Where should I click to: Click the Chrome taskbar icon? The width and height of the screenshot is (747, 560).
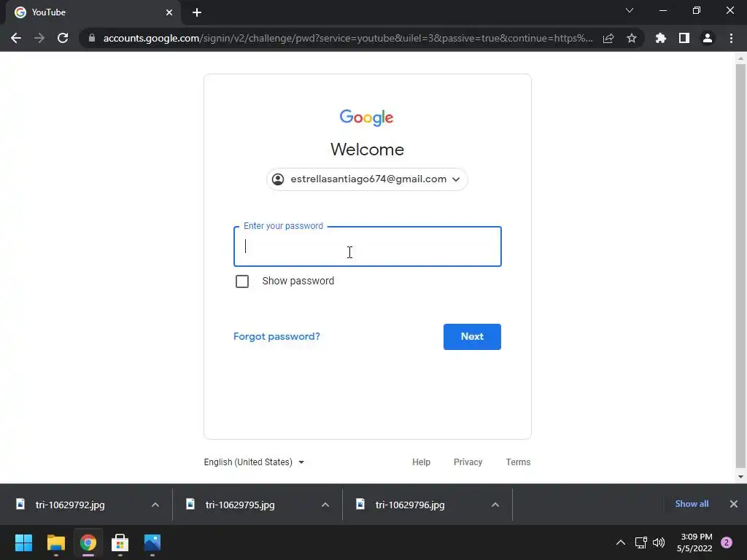(88, 542)
